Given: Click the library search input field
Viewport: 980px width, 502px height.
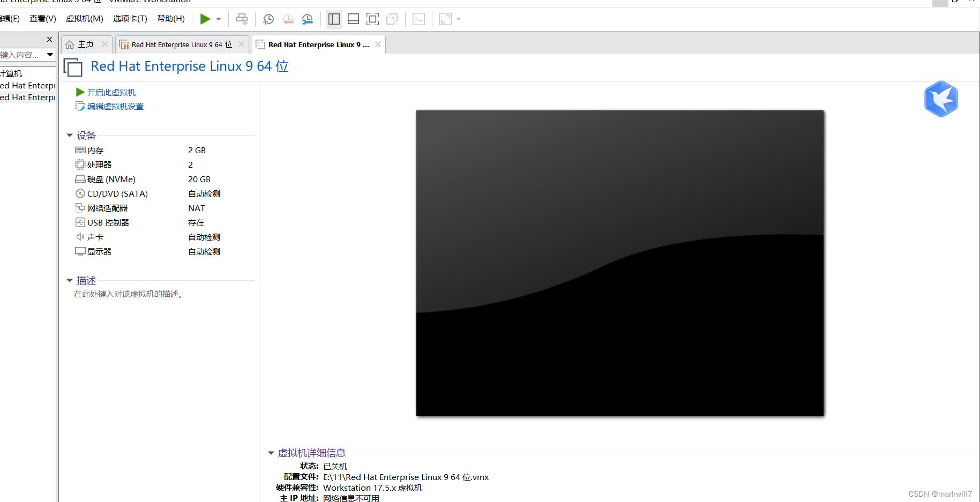Looking at the screenshot, I should pos(22,55).
